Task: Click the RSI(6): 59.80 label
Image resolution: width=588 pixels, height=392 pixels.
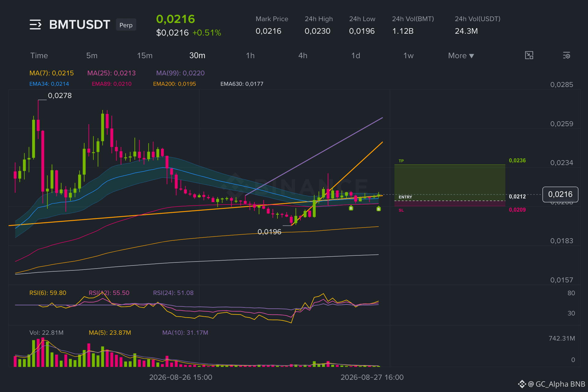Action: tap(48, 293)
